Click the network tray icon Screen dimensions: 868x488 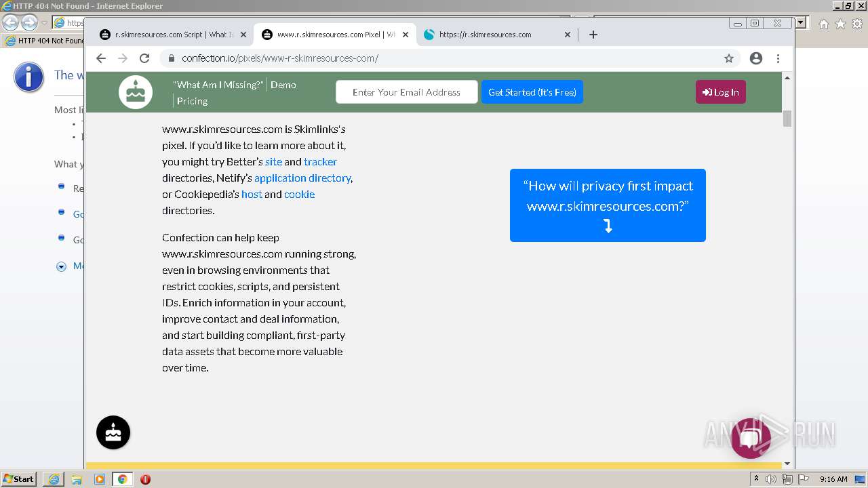coord(787,479)
